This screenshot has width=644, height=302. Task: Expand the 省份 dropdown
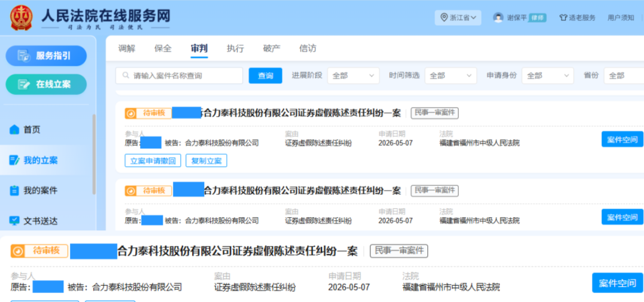tap(624, 75)
